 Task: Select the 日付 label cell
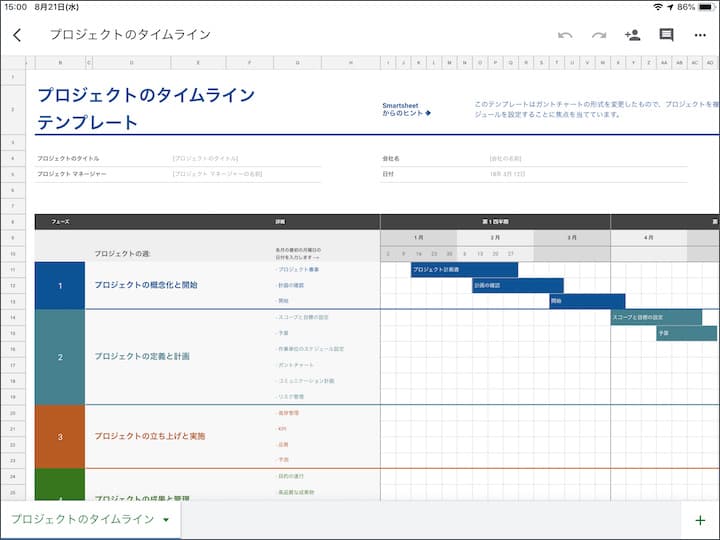(x=388, y=174)
